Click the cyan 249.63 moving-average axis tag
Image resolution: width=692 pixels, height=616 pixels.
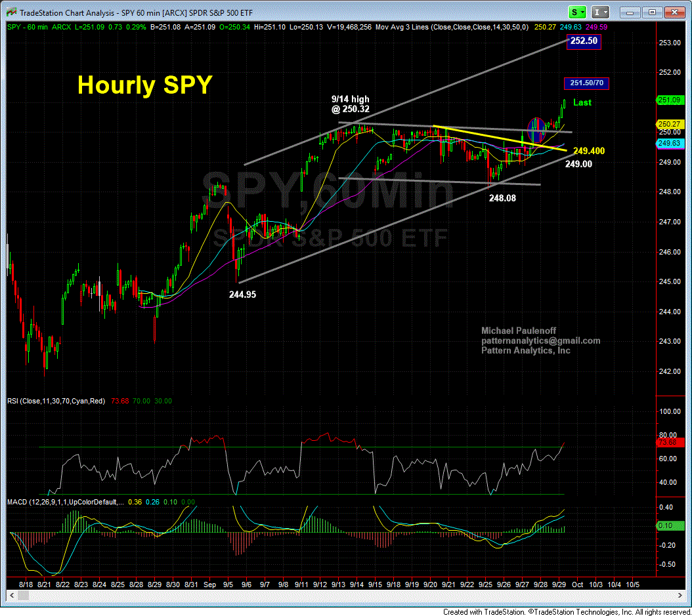click(x=670, y=143)
